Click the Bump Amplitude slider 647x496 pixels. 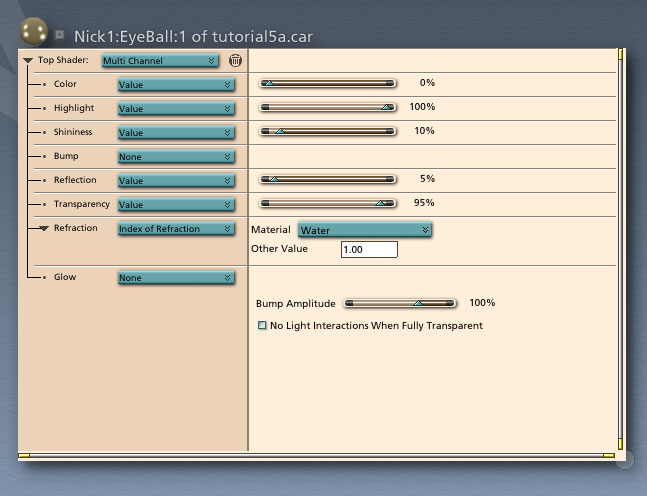coord(400,303)
